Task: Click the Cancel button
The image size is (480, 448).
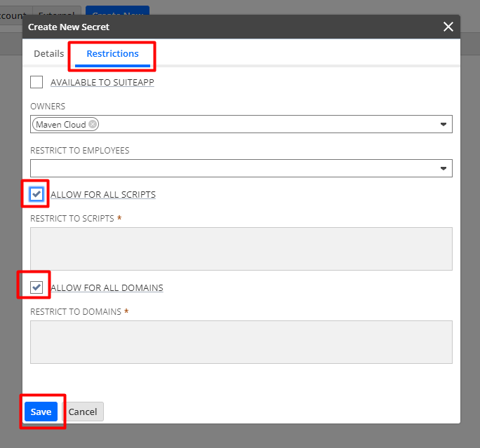Action: point(83,412)
